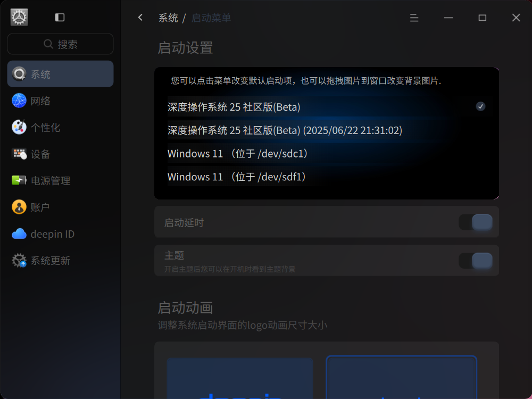Close the settings window

[516, 18]
